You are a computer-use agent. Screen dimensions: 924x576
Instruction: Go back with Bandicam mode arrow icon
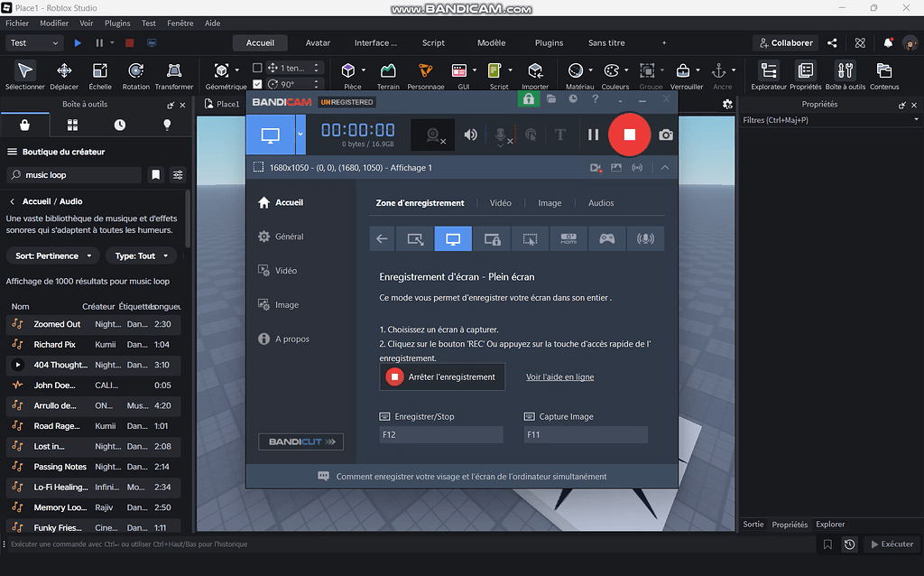point(382,238)
